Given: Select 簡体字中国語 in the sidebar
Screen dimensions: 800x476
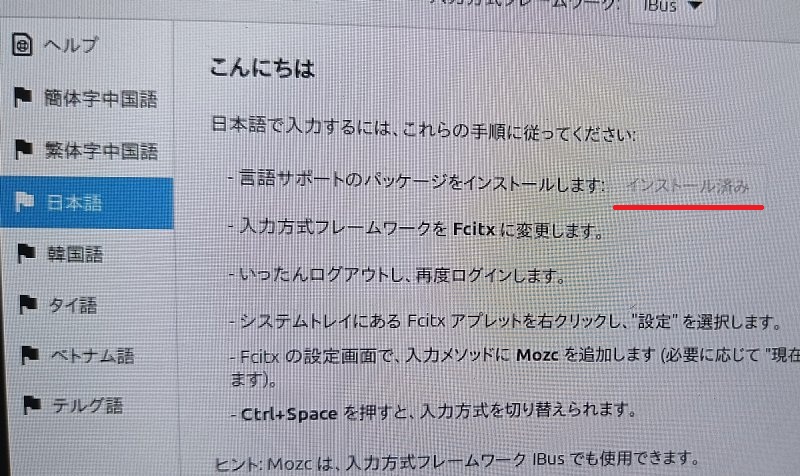Looking at the screenshot, I should tap(87, 97).
